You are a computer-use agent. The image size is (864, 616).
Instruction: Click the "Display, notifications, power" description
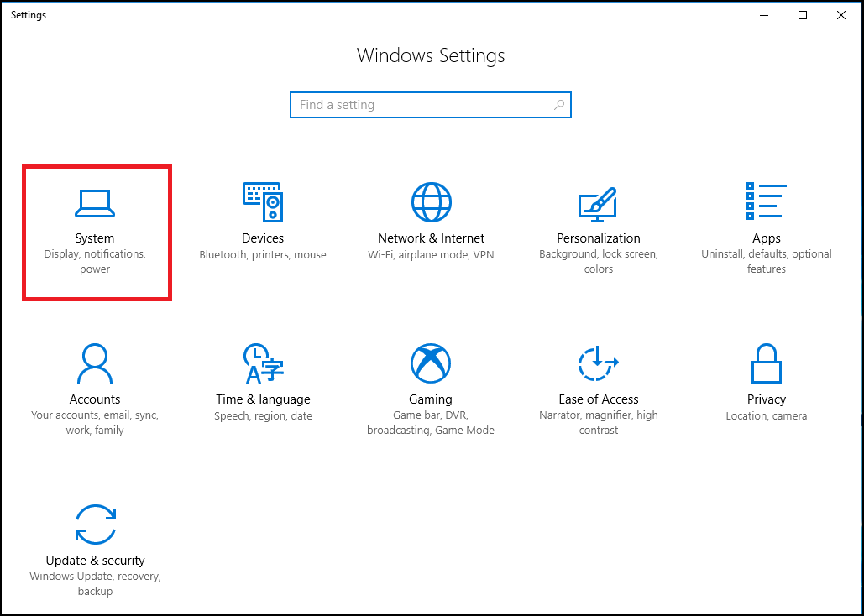click(95, 262)
